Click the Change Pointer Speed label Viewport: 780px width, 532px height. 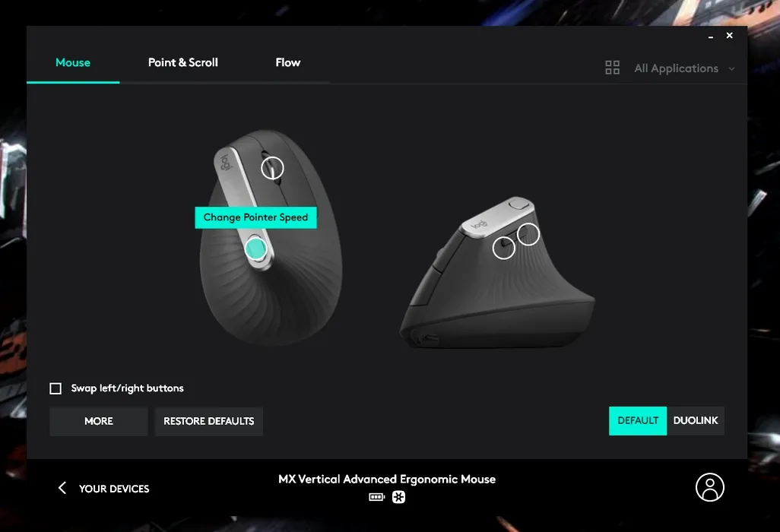coord(255,217)
